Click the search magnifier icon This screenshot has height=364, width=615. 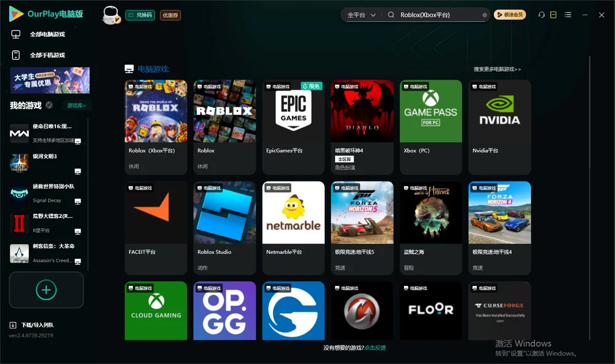point(391,15)
